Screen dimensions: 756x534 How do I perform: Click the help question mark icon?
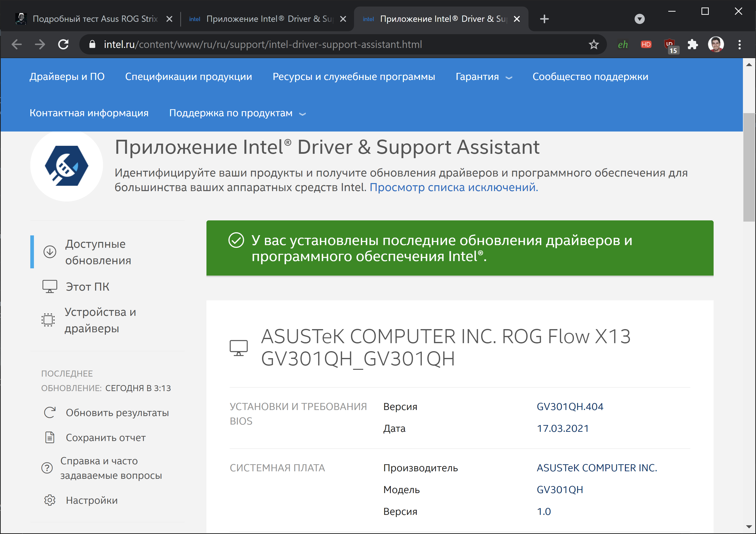pyautogui.click(x=47, y=468)
